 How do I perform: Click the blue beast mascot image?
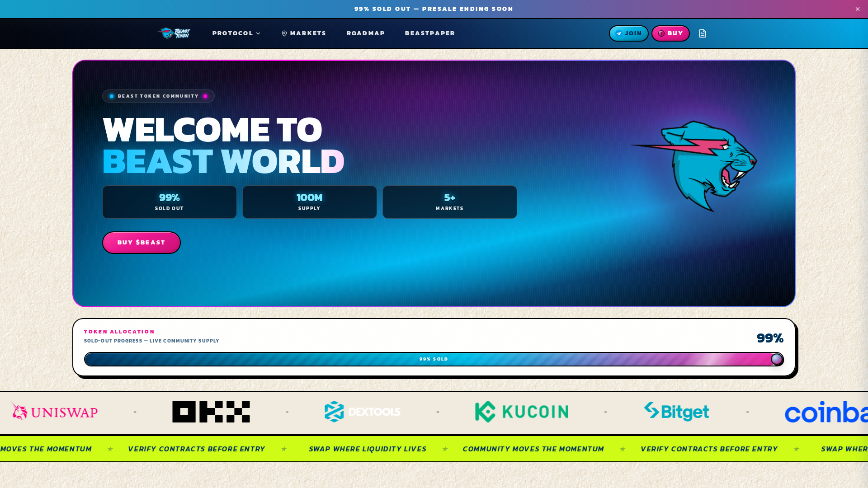tap(694, 166)
